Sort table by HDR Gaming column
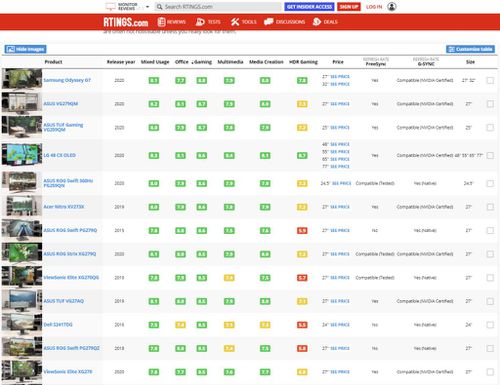500x385 pixels. pyautogui.click(x=303, y=62)
